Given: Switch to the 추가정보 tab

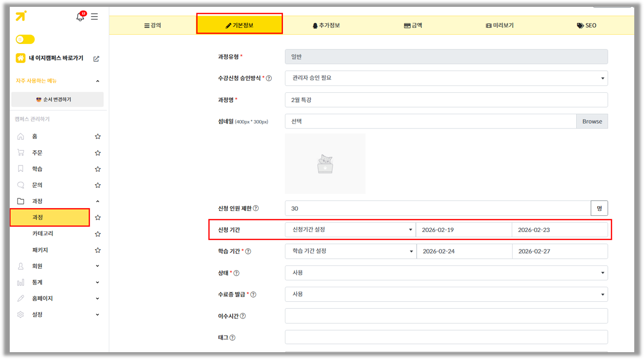Looking at the screenshot, I should coord(326,25).
